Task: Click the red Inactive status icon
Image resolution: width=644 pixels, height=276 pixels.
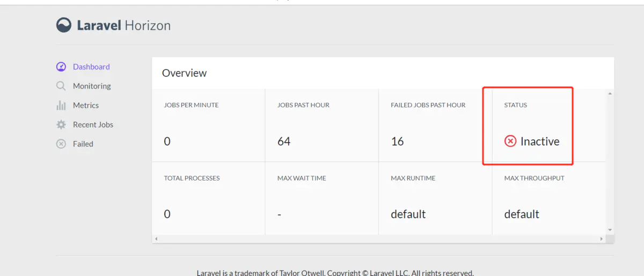Action: point(510,141)
